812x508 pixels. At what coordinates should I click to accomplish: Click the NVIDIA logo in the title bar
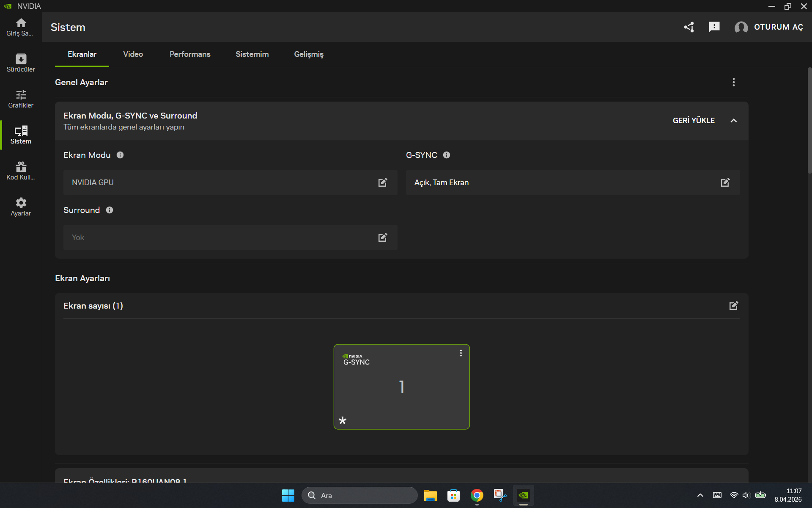point(8,6)
